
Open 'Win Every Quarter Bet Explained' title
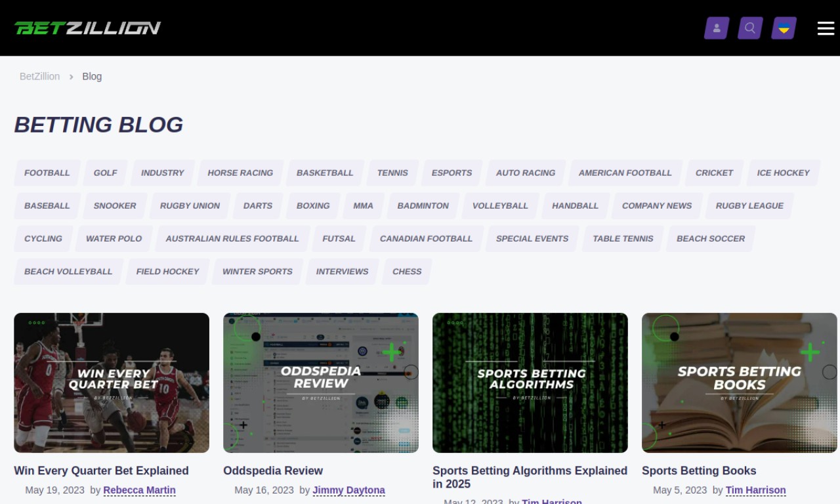(x=101, y=471)
